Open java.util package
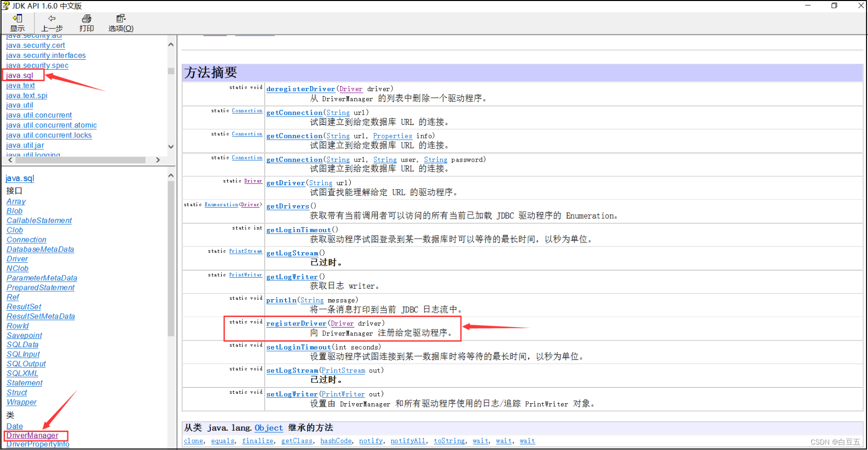 point(19,105)
